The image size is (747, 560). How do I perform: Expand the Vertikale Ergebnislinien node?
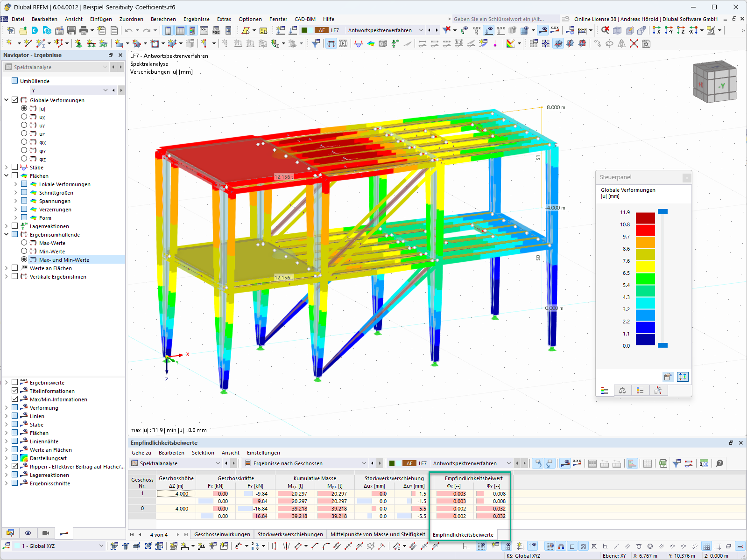(7, 276)
